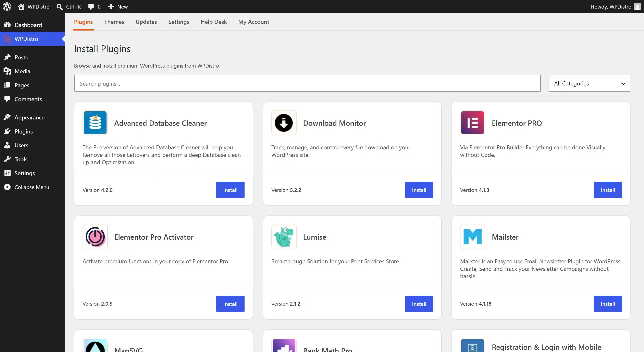Screen dimensions: 644x352
Task: Click the Media sidebar icon
Action: [x=7, y=71]
